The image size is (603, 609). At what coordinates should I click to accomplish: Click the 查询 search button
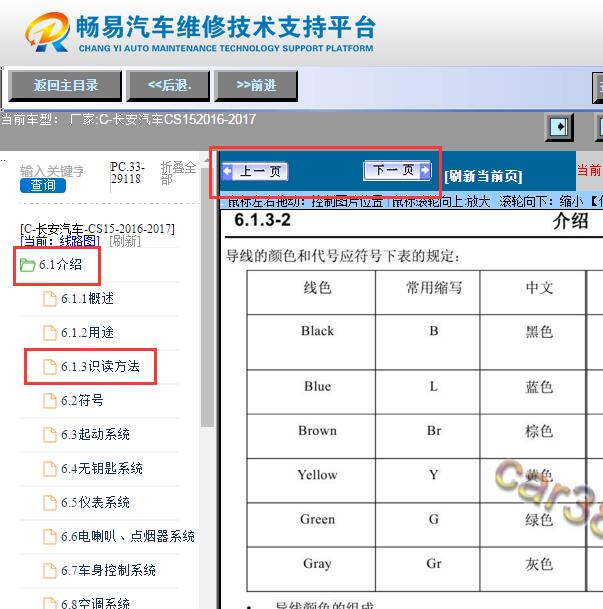click(x=43, y=185)
